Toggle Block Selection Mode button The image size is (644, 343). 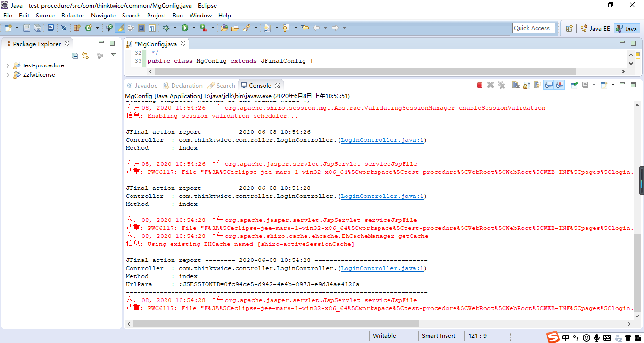[141, 28]
